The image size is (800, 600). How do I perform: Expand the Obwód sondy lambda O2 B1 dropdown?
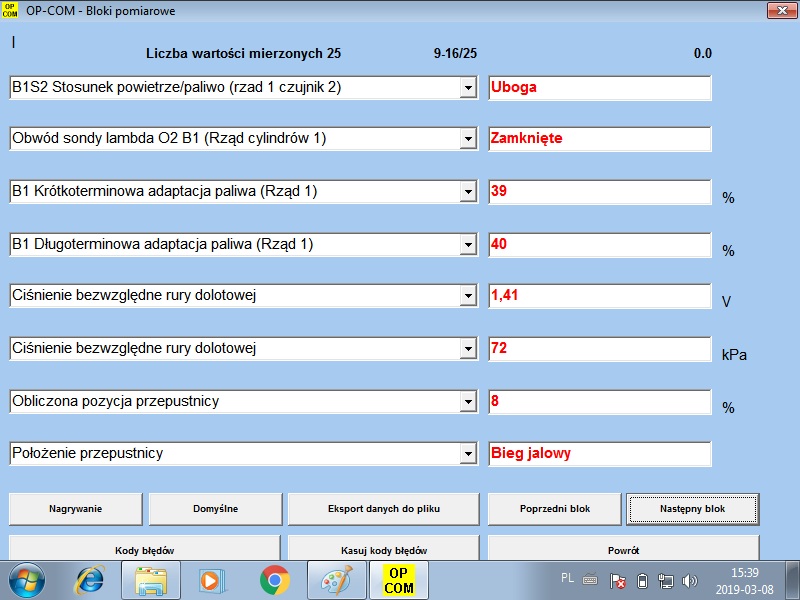pos(467,139)
